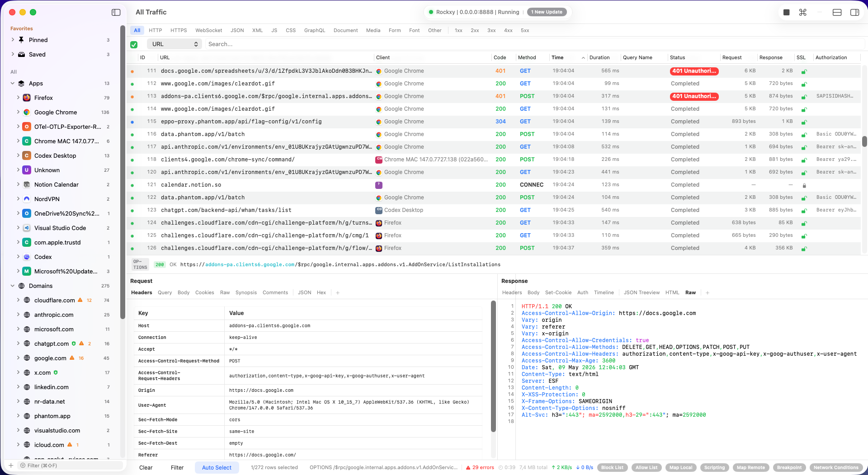Stop recording with the square icon
Image resolution: width=868 pixels, height=475 pixels.
tap(787, 12)
